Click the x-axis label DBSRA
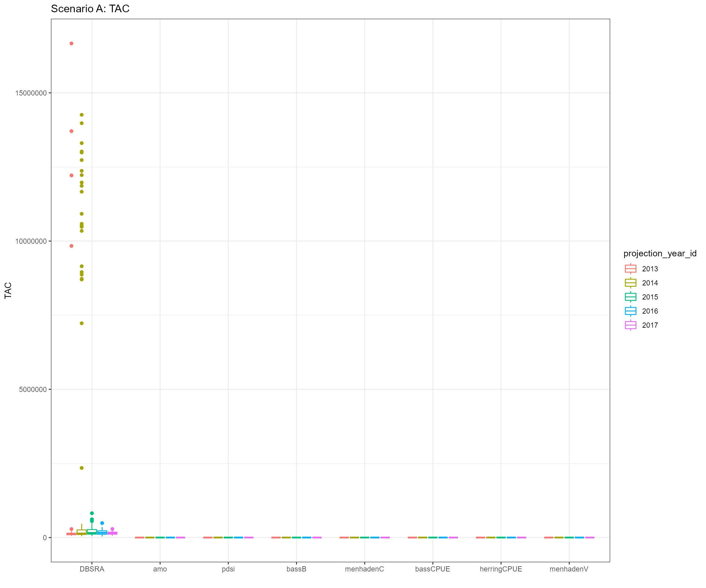The width and height of the screenshot is (706, 588). (x=92, y=569)
